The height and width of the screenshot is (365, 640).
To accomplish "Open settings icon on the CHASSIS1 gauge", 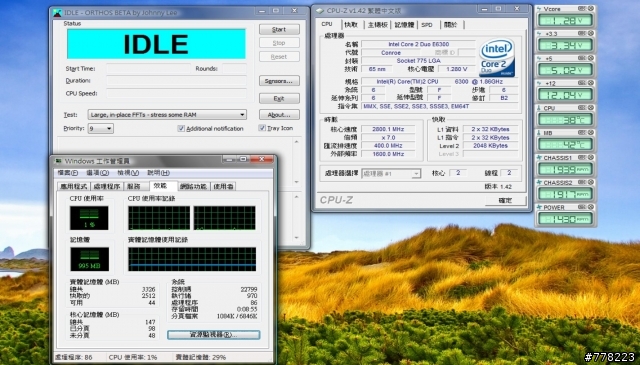I will 582,158.
